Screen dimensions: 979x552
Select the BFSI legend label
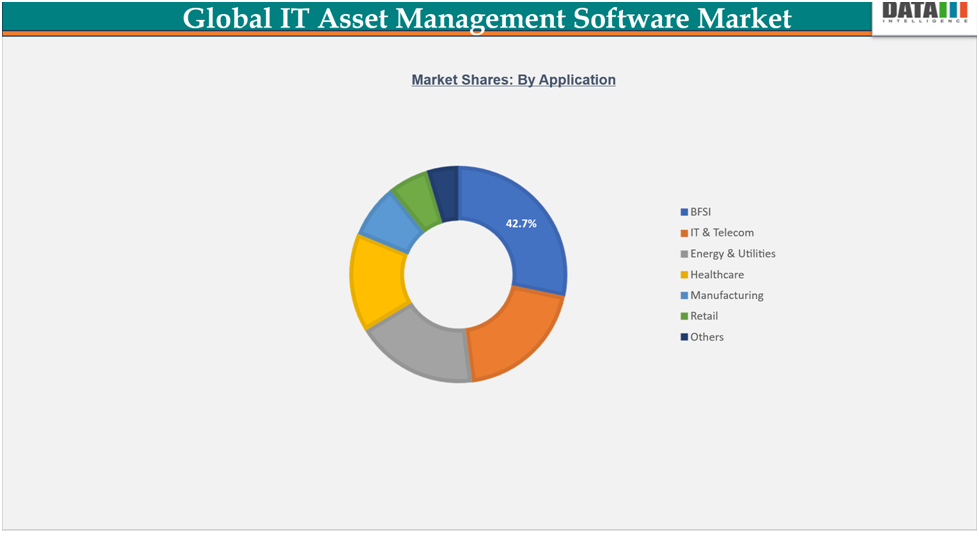click(x=701, y=212)
